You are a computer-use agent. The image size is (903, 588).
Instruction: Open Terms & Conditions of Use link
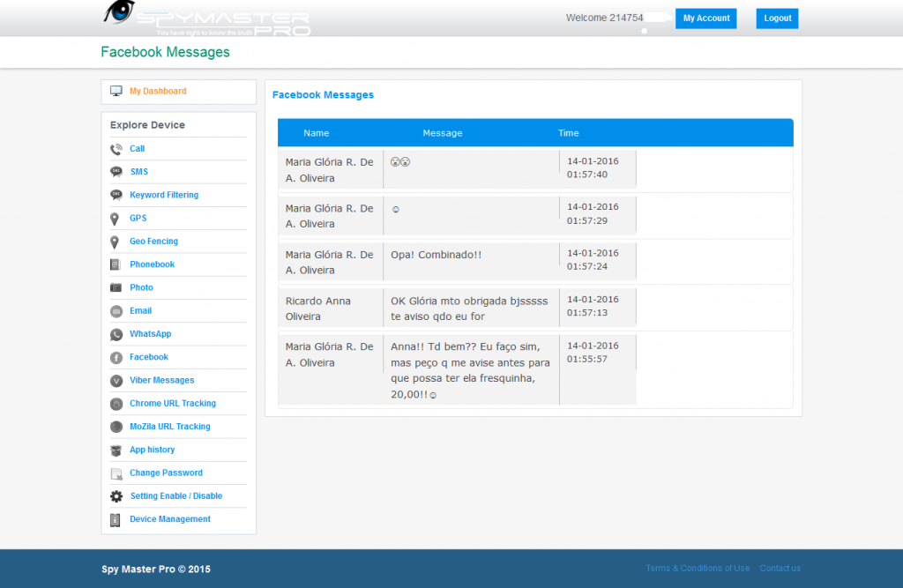point(698,568)
